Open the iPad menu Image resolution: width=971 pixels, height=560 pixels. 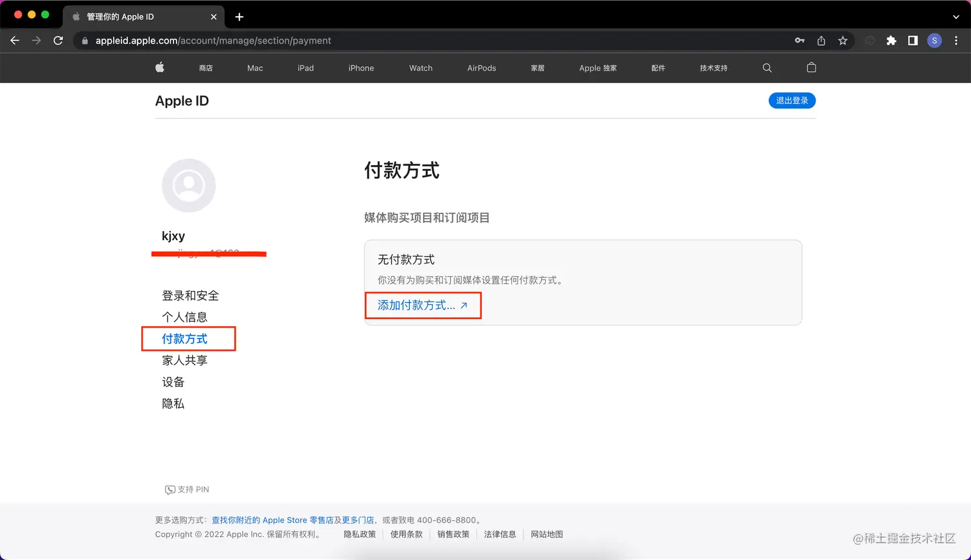306,68
